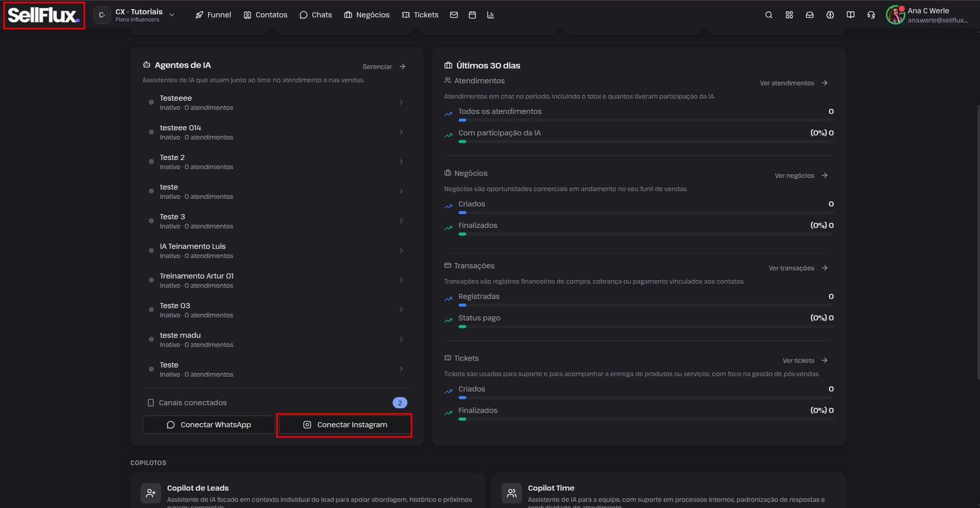The width and height of the screenshot is (980, 508).
Task: Expand the Treinamento Artur 01 agent chevron
Action: 401,280
